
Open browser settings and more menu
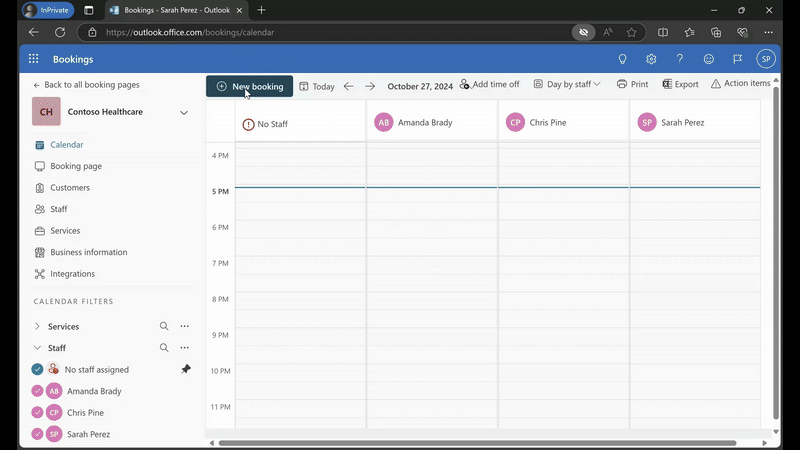click(x=768, y=32)
